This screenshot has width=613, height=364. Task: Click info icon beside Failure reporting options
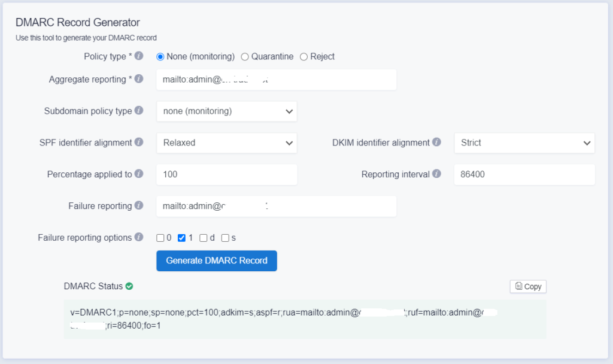point(139,237)
